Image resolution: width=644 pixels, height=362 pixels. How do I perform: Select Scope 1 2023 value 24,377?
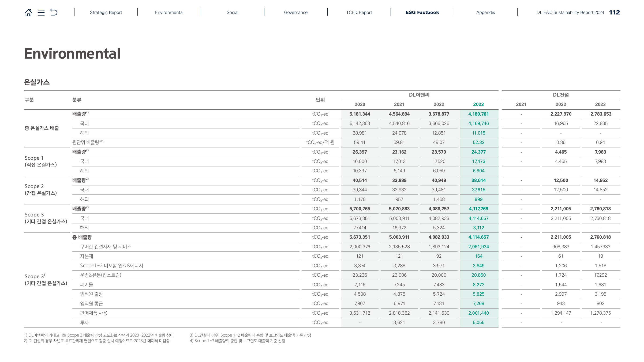pyautogui.click(x=478, y=152)
